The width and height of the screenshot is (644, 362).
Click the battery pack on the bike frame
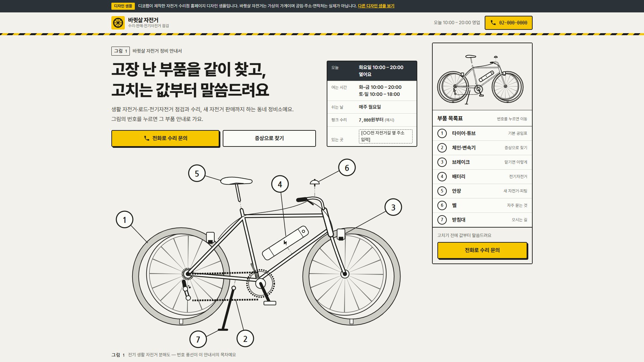point(285,243)
